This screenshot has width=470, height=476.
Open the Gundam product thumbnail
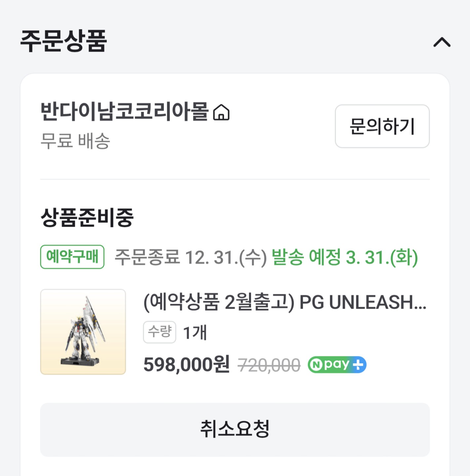pyautogui.click(x=83, y=332)
